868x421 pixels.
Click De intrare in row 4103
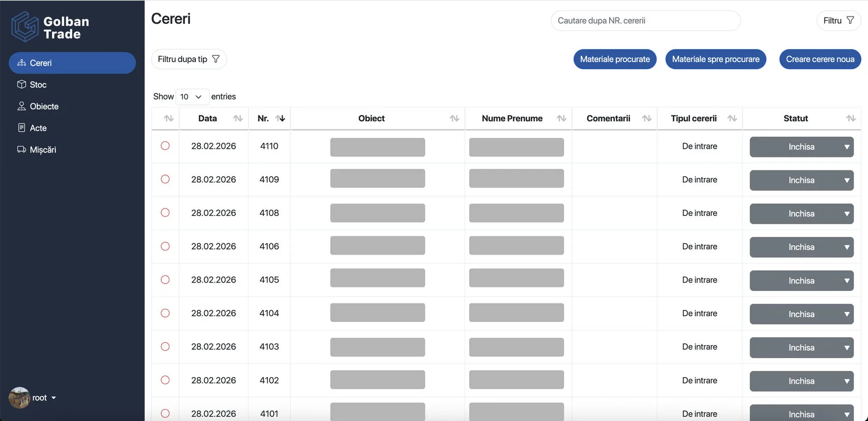tap(700, 347)
